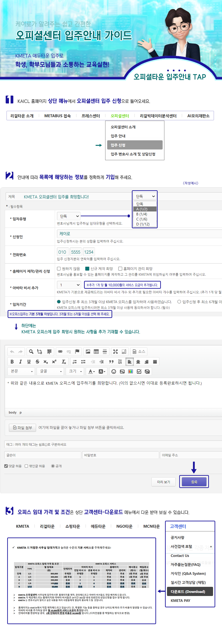
Task: Toggle show blocks icon
Action: pos(124,352)
